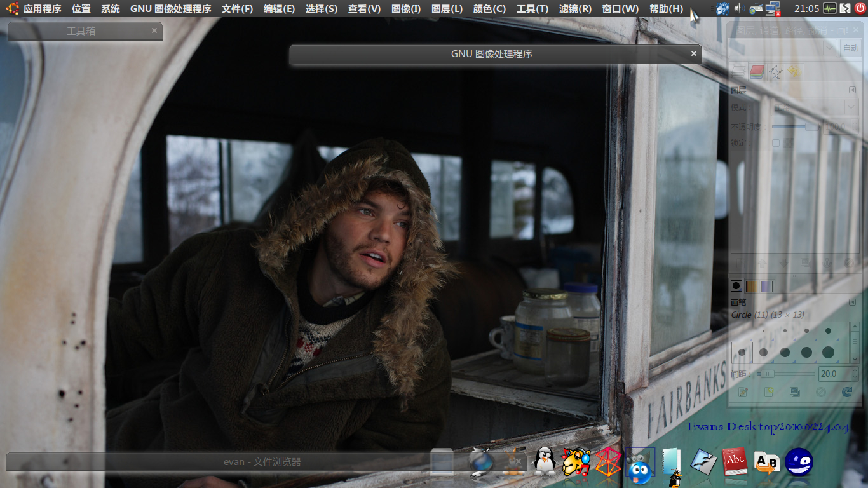
Task: Open the 系统 menu
Action: pos(111,9)
